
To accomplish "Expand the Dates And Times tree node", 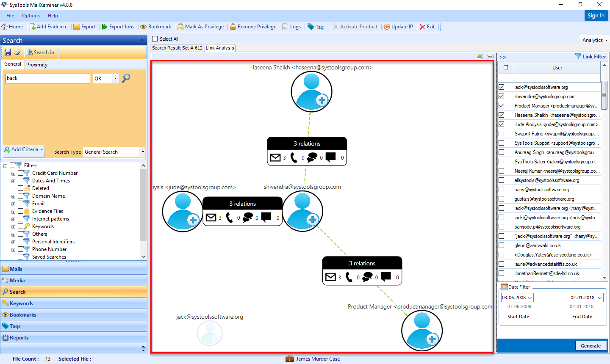I will 13,181.
